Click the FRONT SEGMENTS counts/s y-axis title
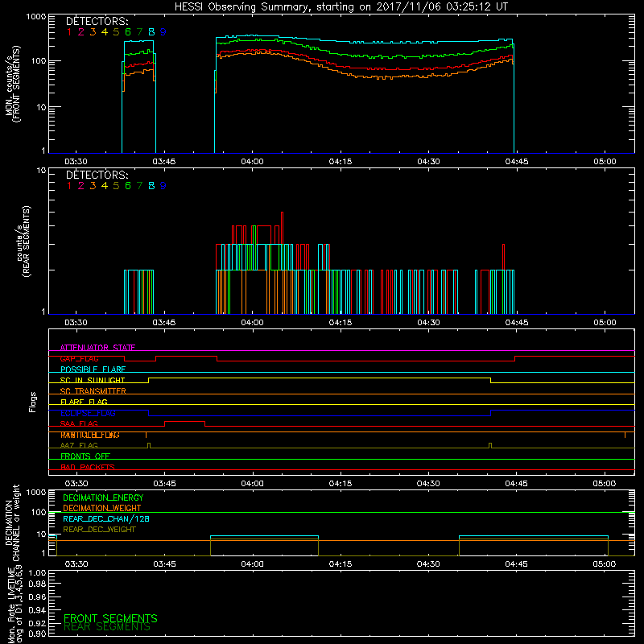Viewport: 644px width, 644px height. pyautogui.click(x=12, y=84)
